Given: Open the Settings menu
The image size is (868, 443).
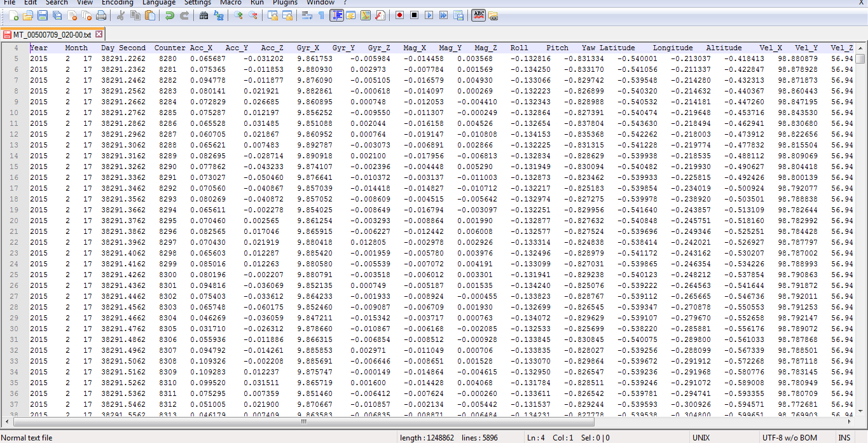Looking at the screenshot, I should 198,3.
